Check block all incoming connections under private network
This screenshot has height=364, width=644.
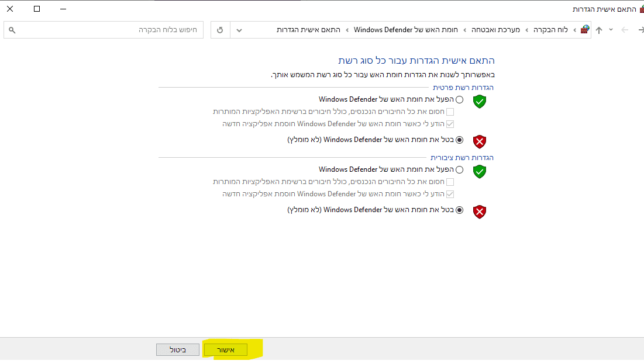point(450,112)
